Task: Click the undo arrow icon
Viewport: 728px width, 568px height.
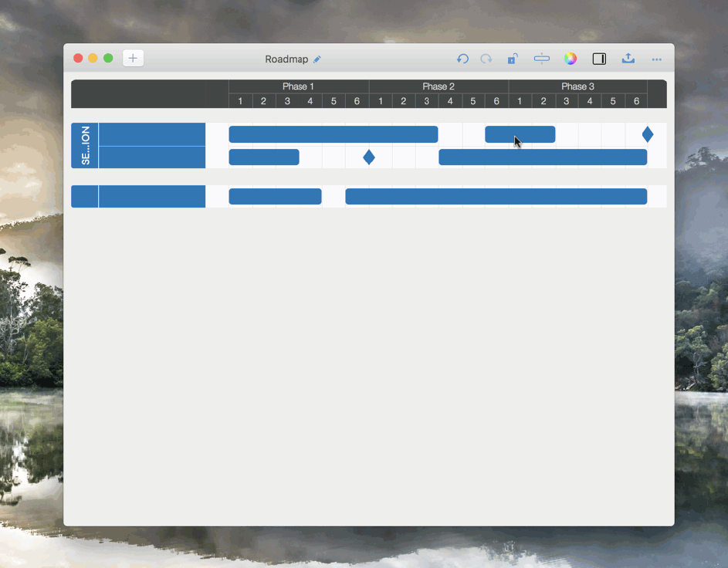Action: (462, 59)
